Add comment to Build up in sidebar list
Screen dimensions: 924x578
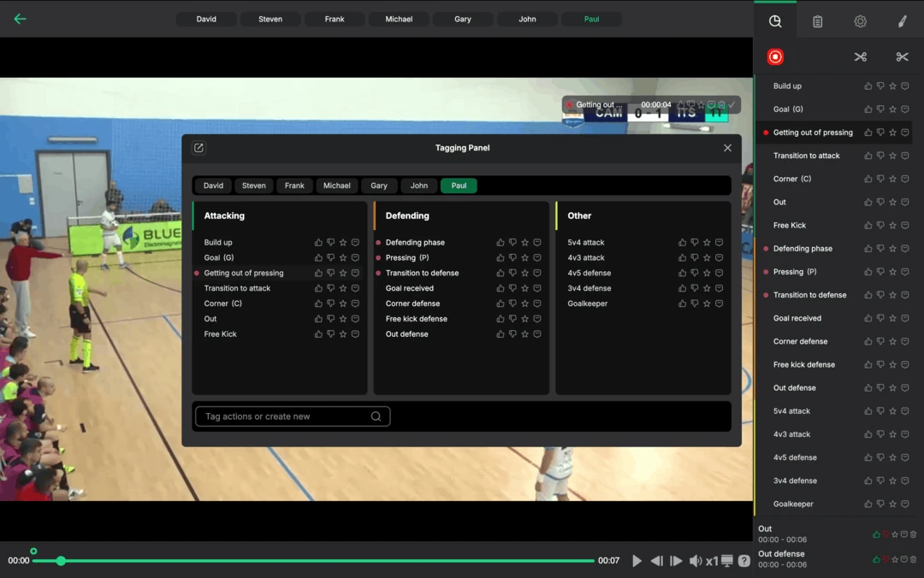pyautogui.click(x=905, y=86)
